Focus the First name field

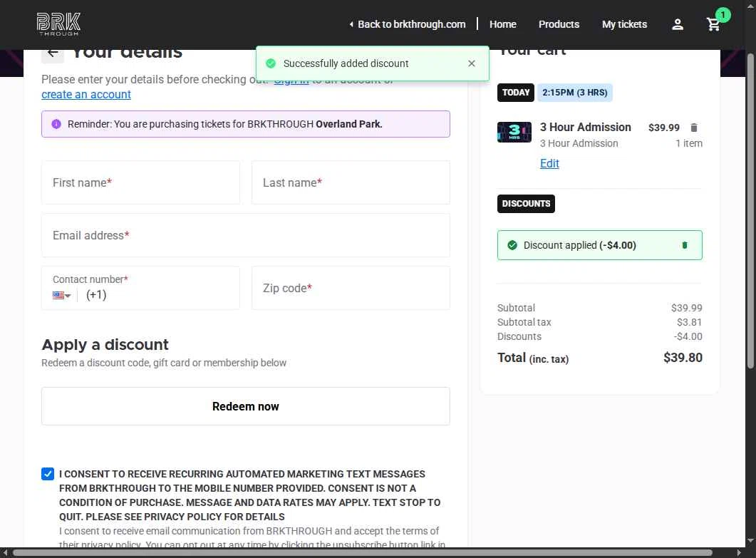[141, 182]
